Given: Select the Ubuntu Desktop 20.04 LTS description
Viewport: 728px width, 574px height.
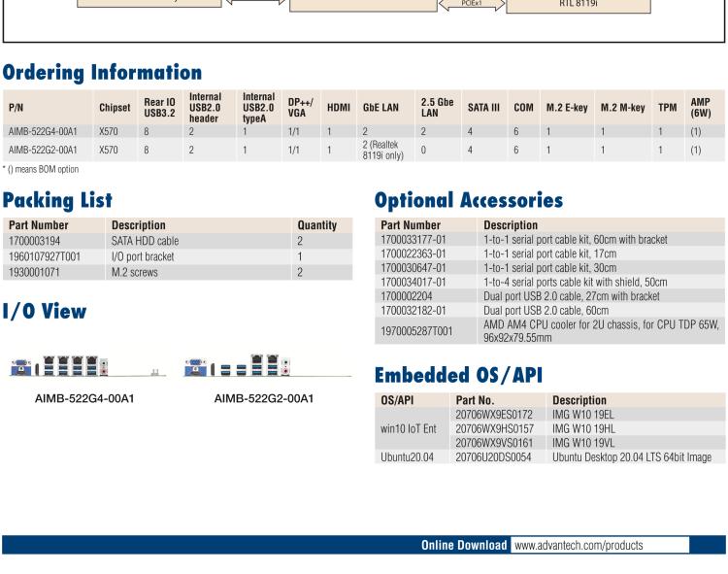Looking at the screenshot, I should point(632,457).
